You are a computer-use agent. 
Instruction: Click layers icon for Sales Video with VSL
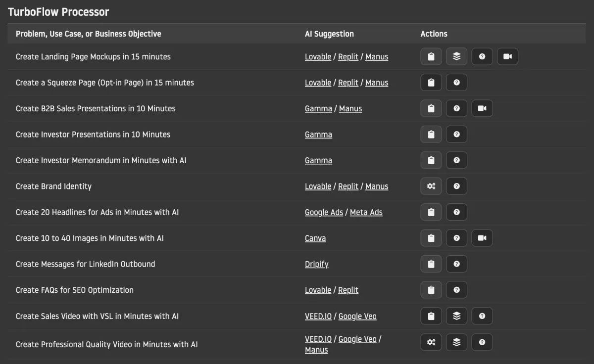[x=456, y=316]
